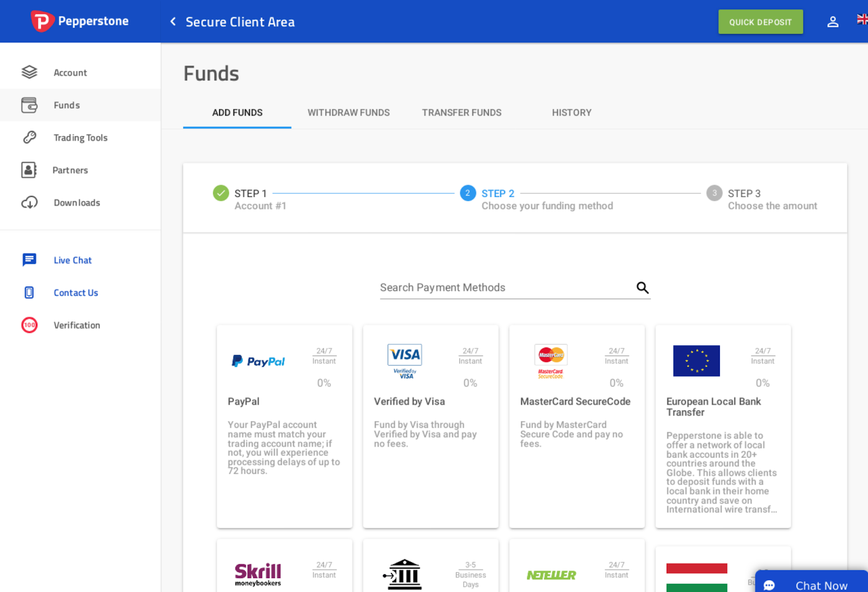The width and height of the screenshot is (868, 592).
Task: Click the European Union flag image
Action: (697, 361)
